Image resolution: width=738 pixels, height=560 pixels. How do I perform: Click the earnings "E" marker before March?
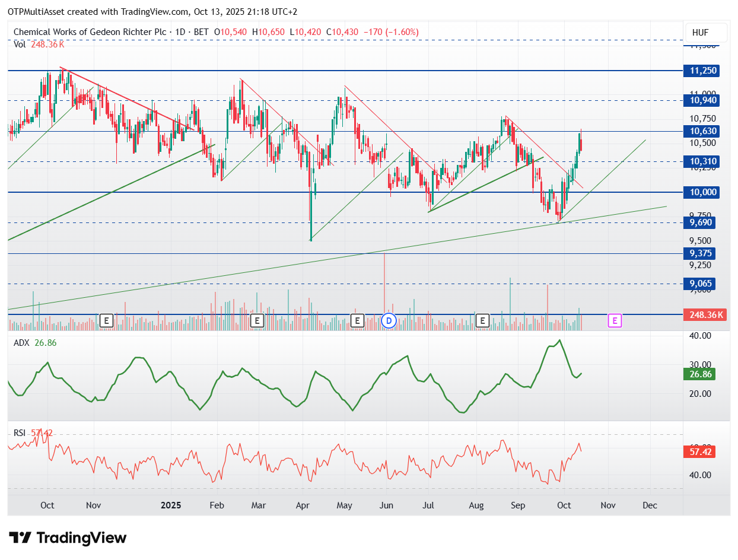coord(257,321)
